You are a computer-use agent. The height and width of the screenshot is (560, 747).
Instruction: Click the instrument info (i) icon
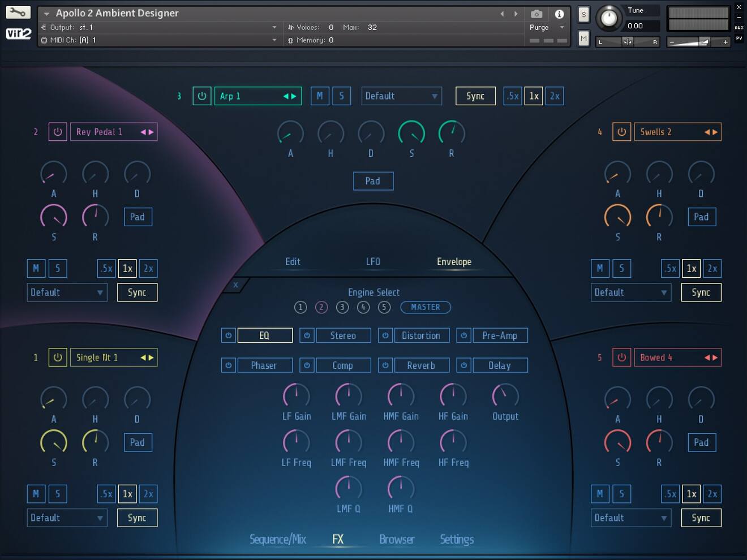(560, 14)
